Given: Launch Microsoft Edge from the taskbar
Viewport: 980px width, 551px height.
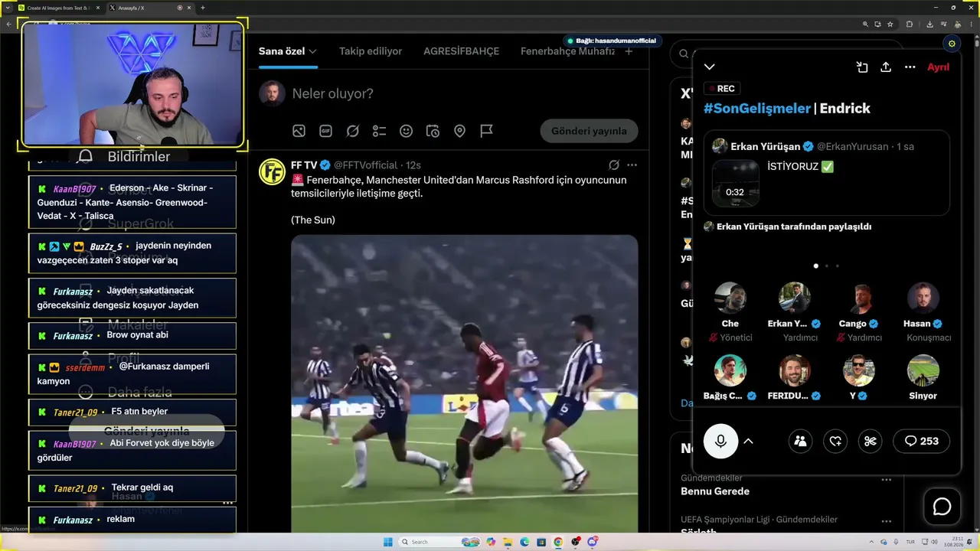Looking at the screenshot, I should point(524,542).
